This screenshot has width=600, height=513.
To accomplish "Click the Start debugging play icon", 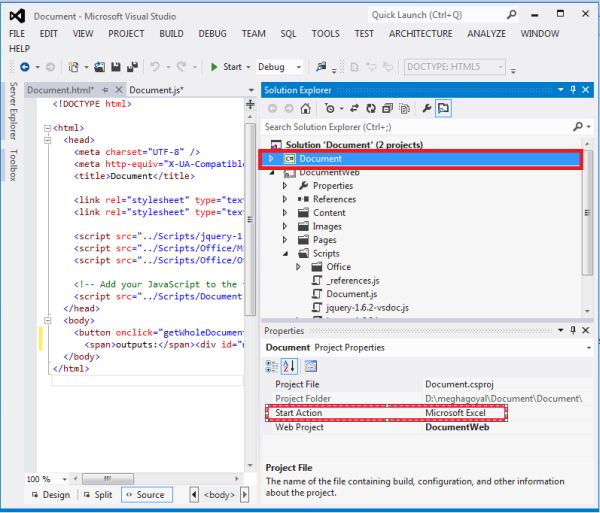I will (214, 67).
